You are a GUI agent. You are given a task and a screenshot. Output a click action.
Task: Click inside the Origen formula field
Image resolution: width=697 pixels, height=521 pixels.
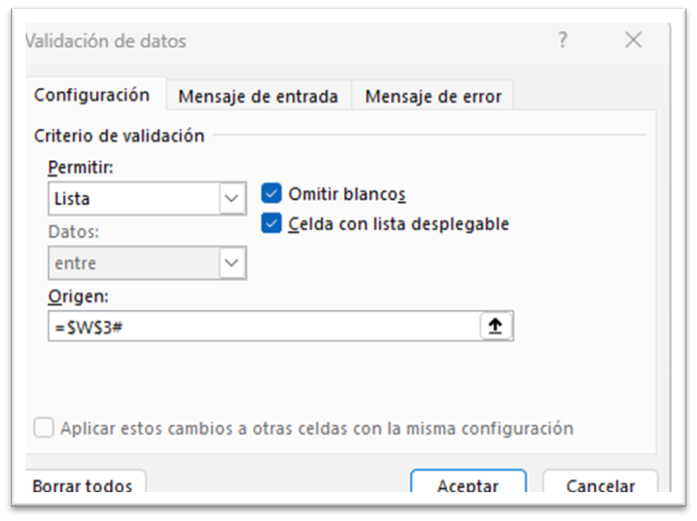click(260, 327)
